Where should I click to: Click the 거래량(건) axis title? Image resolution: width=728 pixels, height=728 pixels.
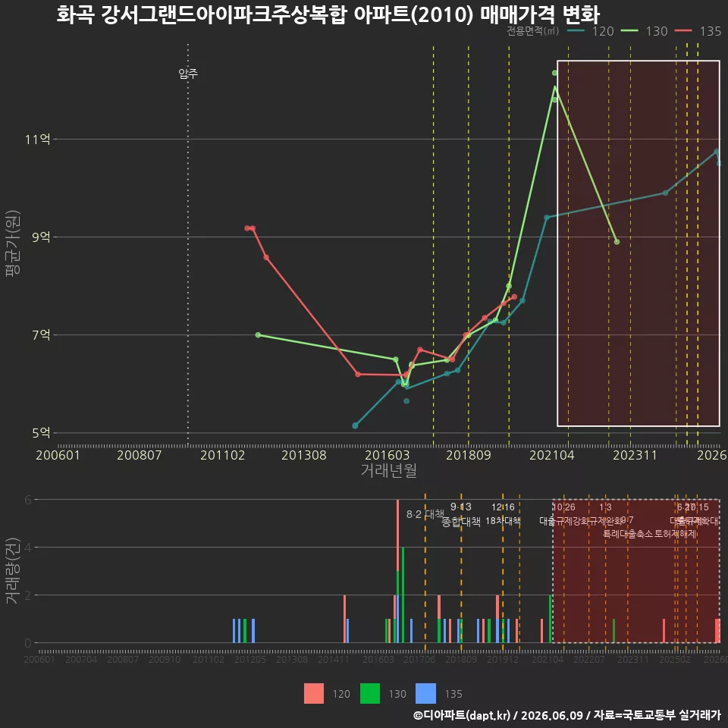12,570
